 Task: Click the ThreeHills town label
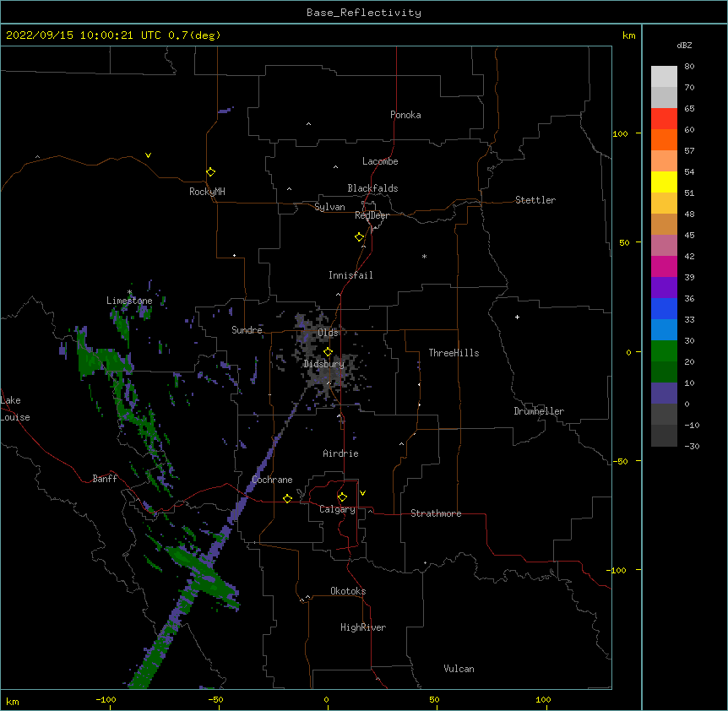click(454, 353)
